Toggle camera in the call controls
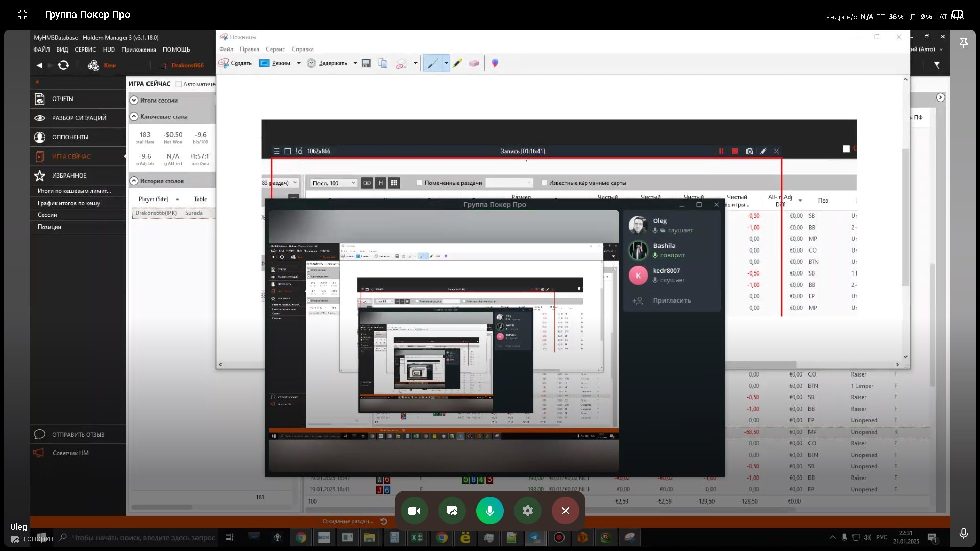Viewport: 980px width, 551px height. [414, 511]
